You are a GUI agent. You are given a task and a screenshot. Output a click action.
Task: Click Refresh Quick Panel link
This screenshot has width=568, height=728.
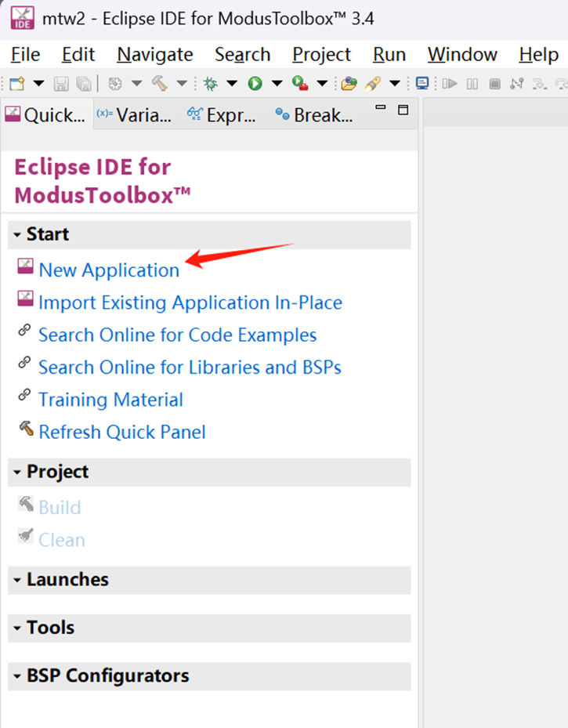121,432
